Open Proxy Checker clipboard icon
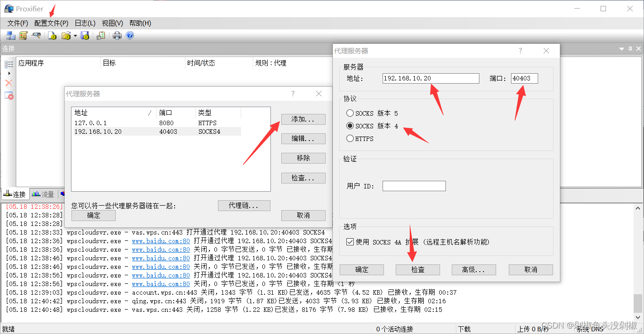Screen dimensions: 644x334 click(x=101, y=35)
